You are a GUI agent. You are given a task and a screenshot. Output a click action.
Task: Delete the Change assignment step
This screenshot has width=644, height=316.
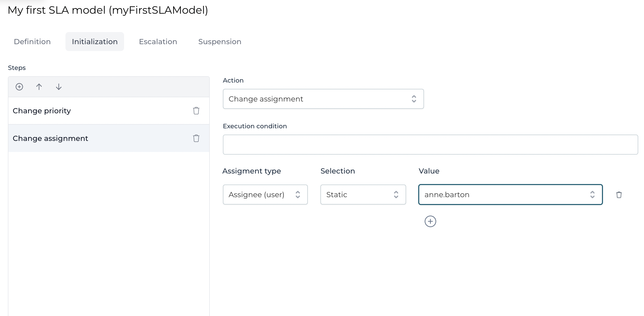coord(196,138)
